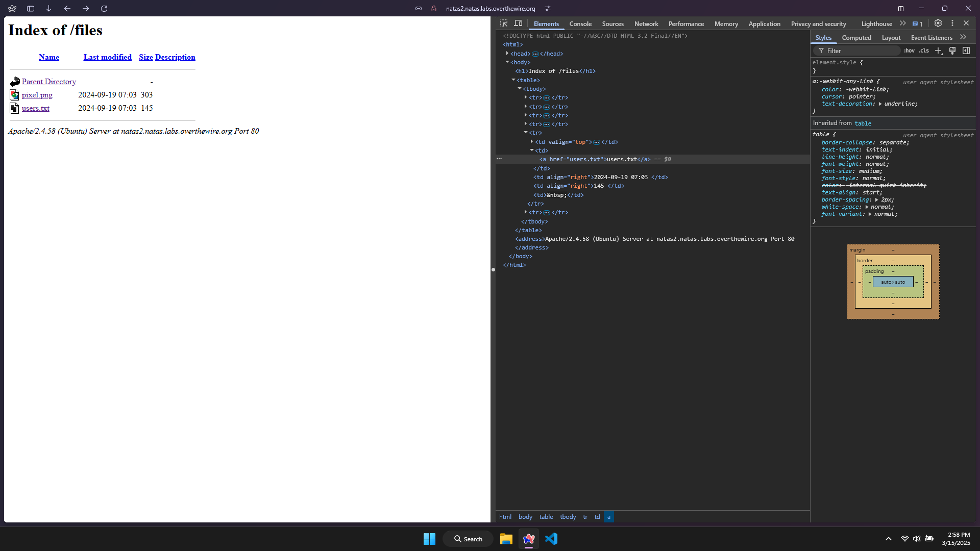Click the new style rule plus icon

[x=939, y=51]
